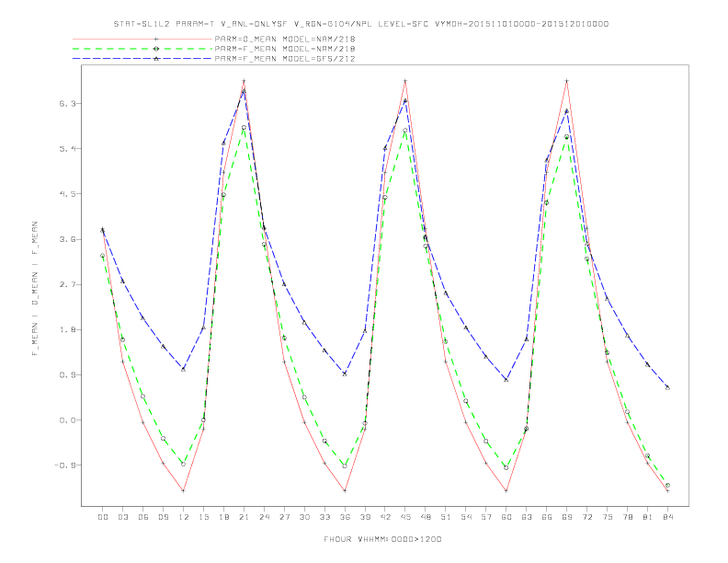
Task: Select legend text PARM=O_MEAN MODEL=NAM/218
Action: tap(285, 39)
